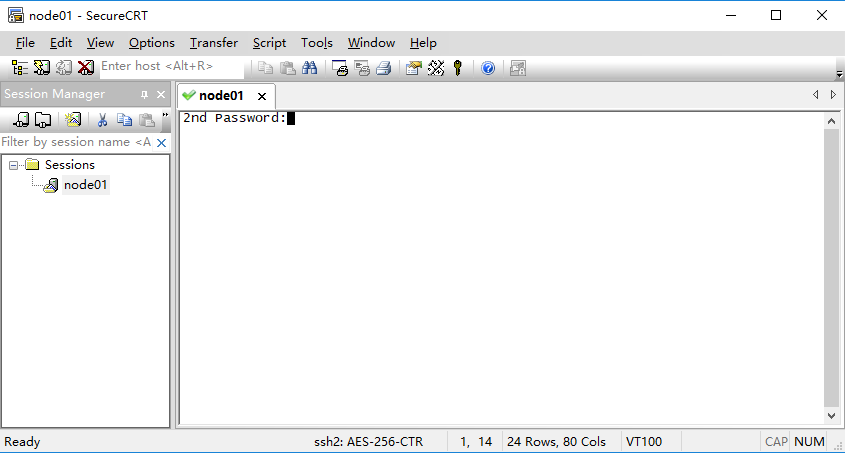Click terminal scrollbar down arrow
Viewport: 845px width, 453px height.
pyautogui.click(x=832, y=416)
